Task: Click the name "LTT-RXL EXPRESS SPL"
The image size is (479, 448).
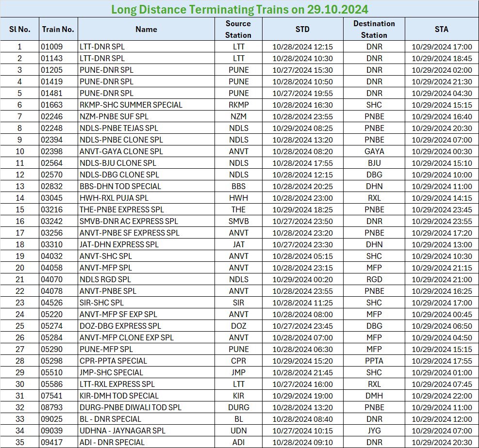Action: [117, 384]
